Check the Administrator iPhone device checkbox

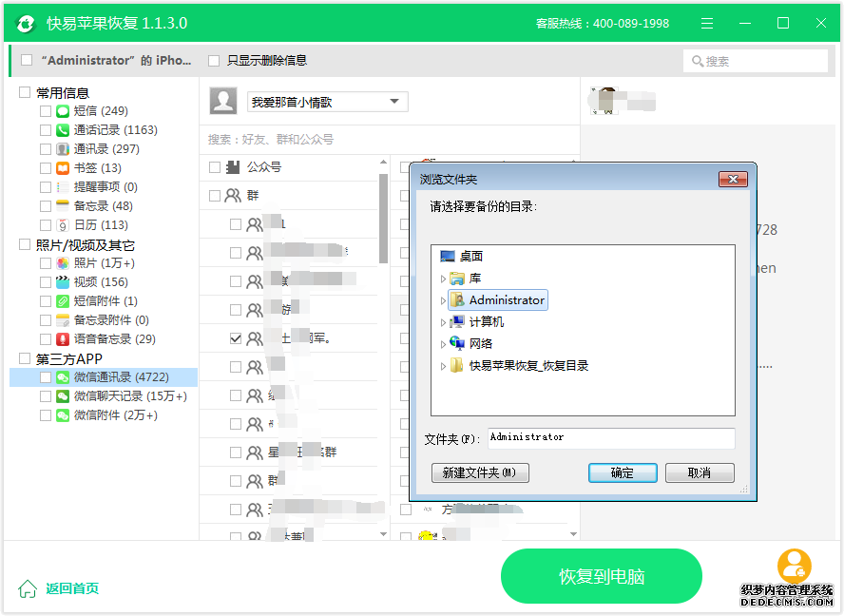[x=27, y=60]
